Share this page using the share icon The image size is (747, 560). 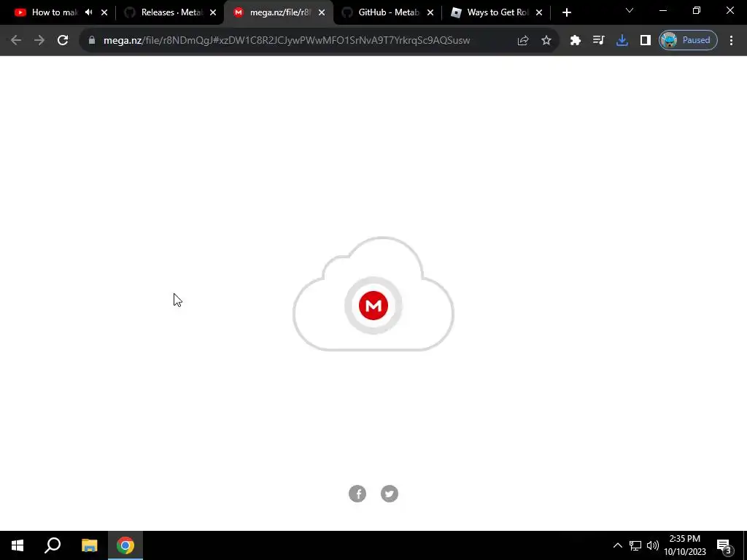[523, 41]
